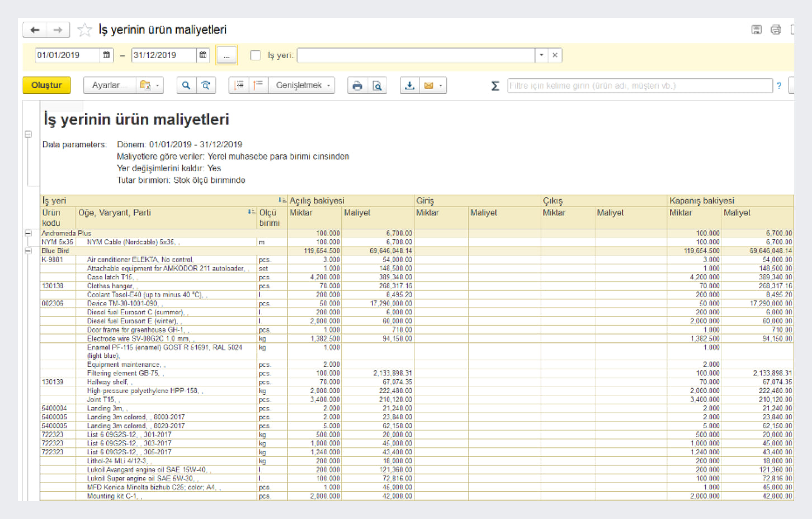Click into the filter keyword search field

click(x=639, y=86)
